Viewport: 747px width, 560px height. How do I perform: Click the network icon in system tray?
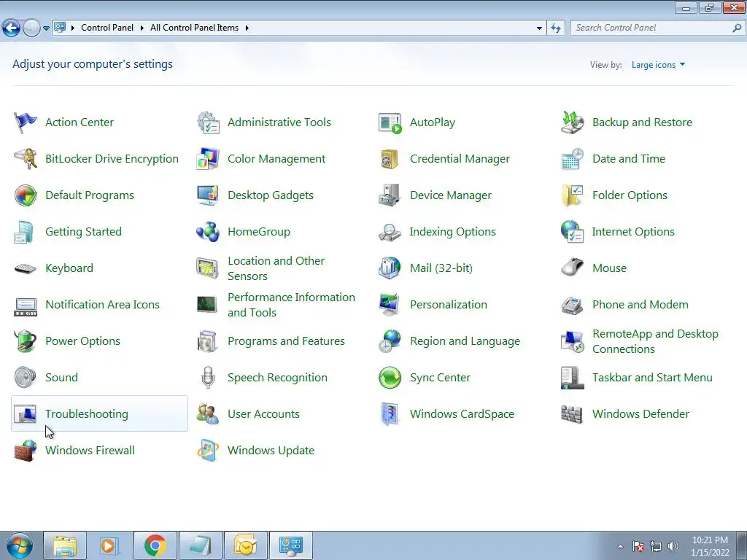pyautogui.click(x=656, y=546)
